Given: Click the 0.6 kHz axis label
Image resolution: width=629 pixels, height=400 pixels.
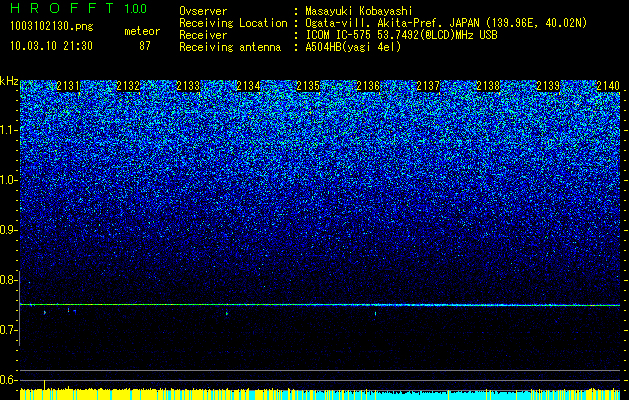Looking at the screenshot, I should pos(8,380).
